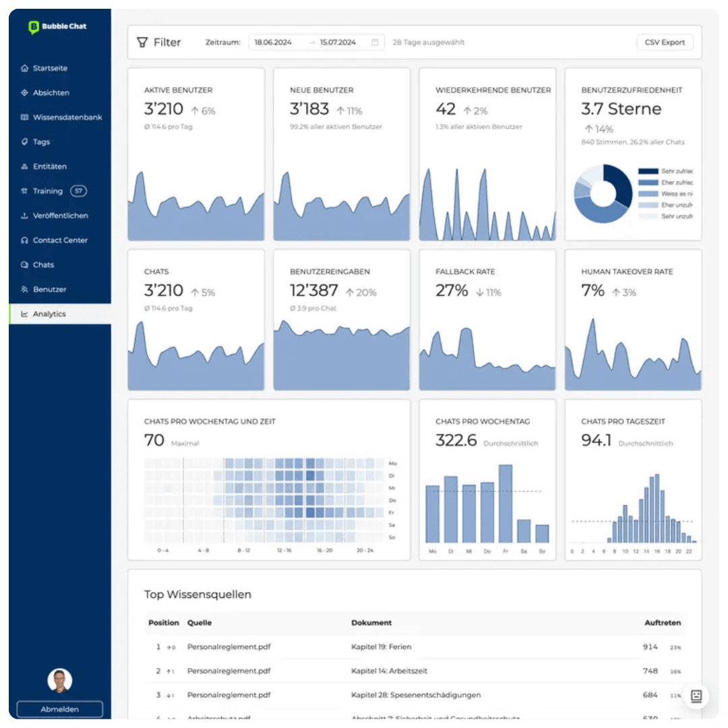Click the user profile avatar photo
Viewport: 728px width, 728px height.
pyautogui.click(x=59, y=680)
